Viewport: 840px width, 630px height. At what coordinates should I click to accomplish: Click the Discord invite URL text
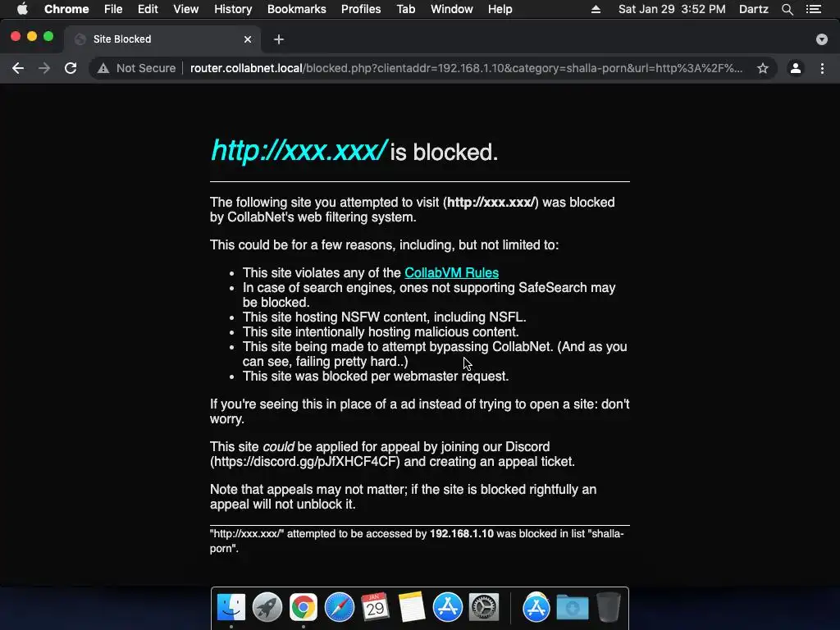coord(304,462)
